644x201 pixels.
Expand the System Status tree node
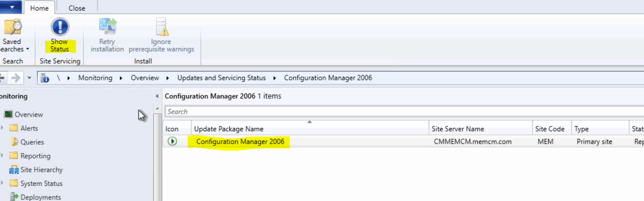(x=2, y=183)
